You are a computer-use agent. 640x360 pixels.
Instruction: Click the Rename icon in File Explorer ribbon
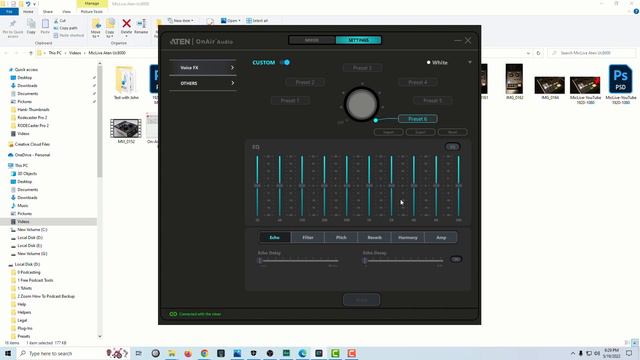click(x=141, y=24)
